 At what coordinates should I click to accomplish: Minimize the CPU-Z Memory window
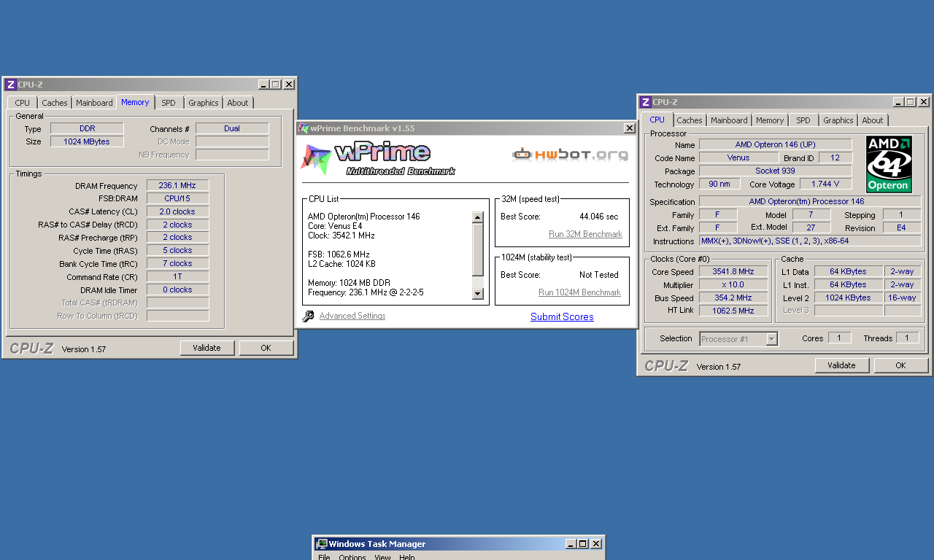coord(263,85)
